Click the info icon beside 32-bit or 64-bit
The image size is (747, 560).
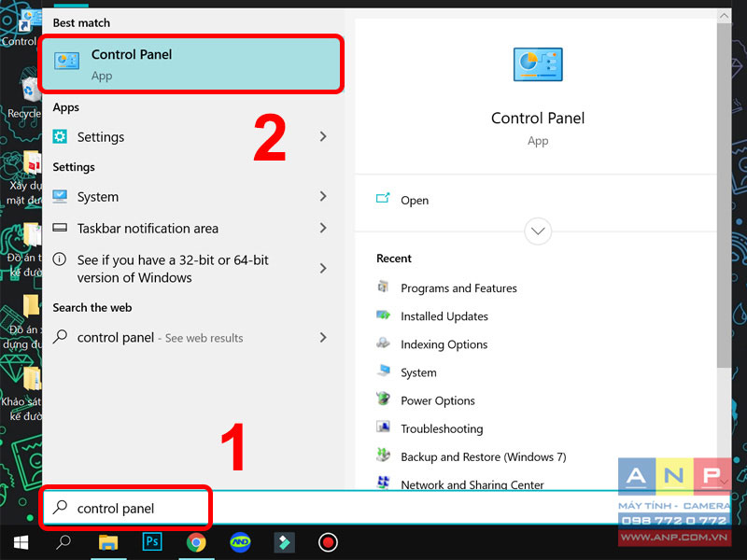click(x=60, y=259)
